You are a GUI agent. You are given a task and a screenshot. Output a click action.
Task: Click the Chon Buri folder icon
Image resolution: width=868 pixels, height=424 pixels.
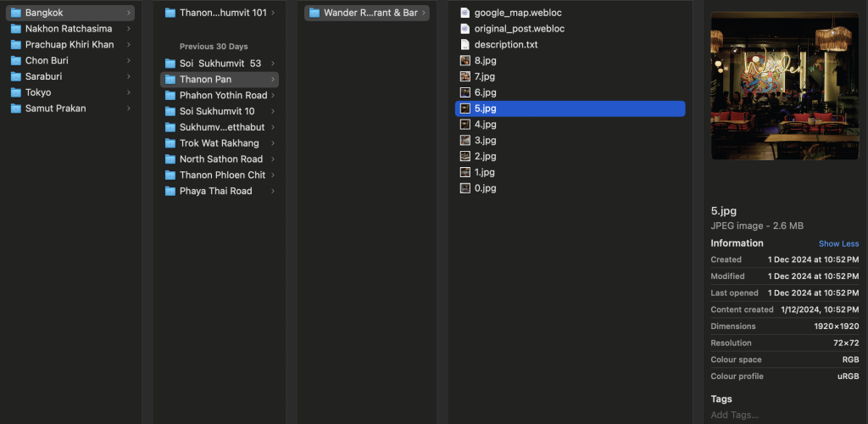click(16, 60)
